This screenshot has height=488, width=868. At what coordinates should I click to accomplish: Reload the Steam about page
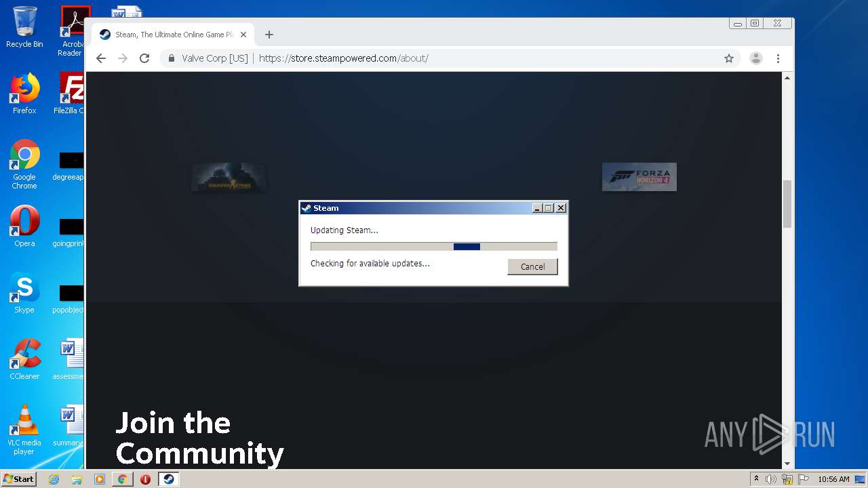(x=144, y=58)
